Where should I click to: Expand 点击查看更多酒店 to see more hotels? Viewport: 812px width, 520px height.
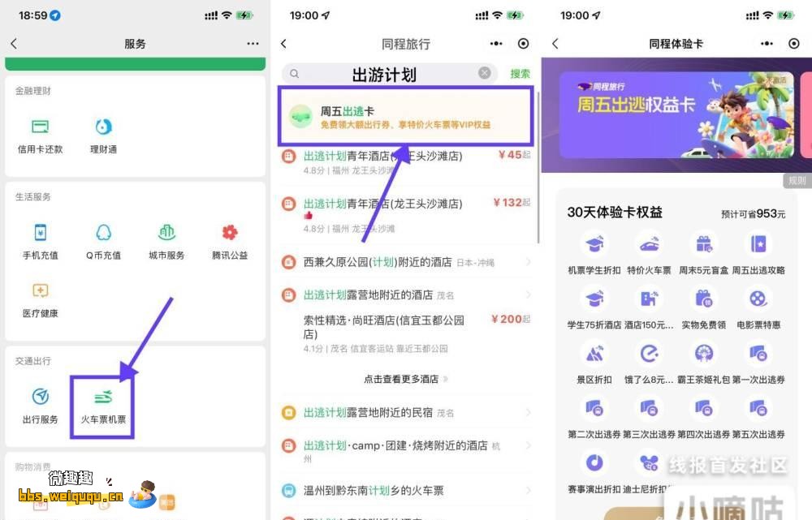click(406, 379)
